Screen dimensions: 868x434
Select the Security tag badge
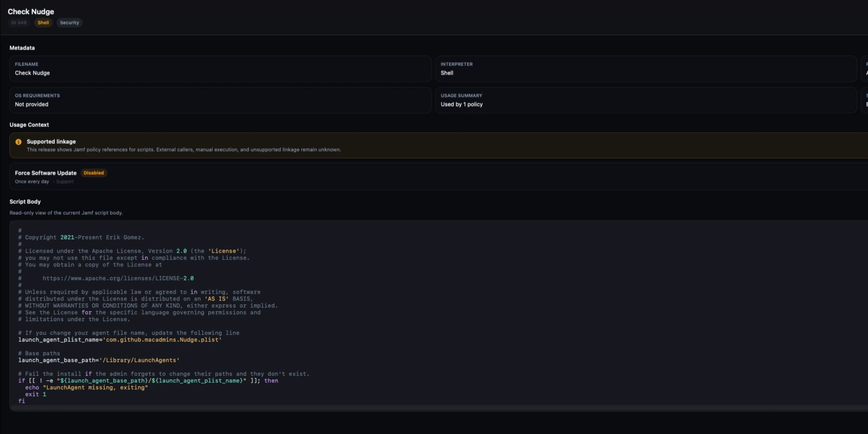(69, 23)
